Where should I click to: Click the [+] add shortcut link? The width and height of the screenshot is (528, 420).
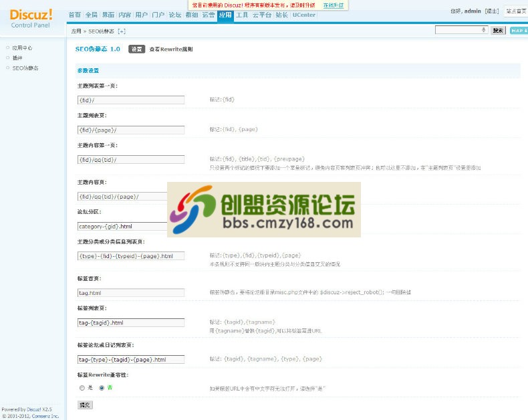tap(122, 31)
